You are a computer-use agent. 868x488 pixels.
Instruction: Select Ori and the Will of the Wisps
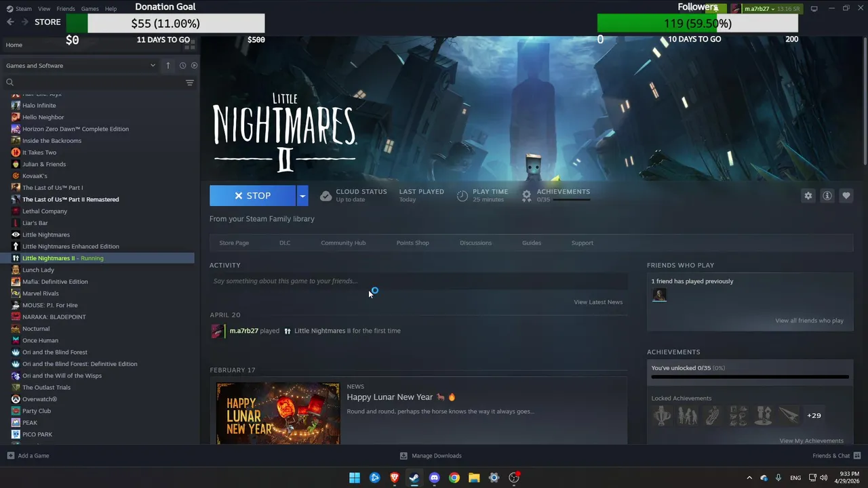pos(62,375)
